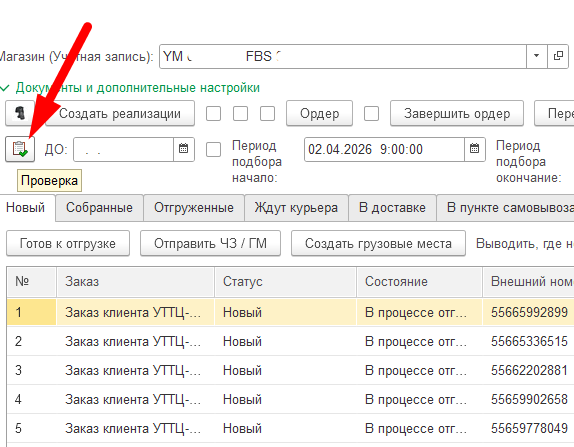
Task: Click the Готов к отгрузке button
Action: click(x=68, y=243)
